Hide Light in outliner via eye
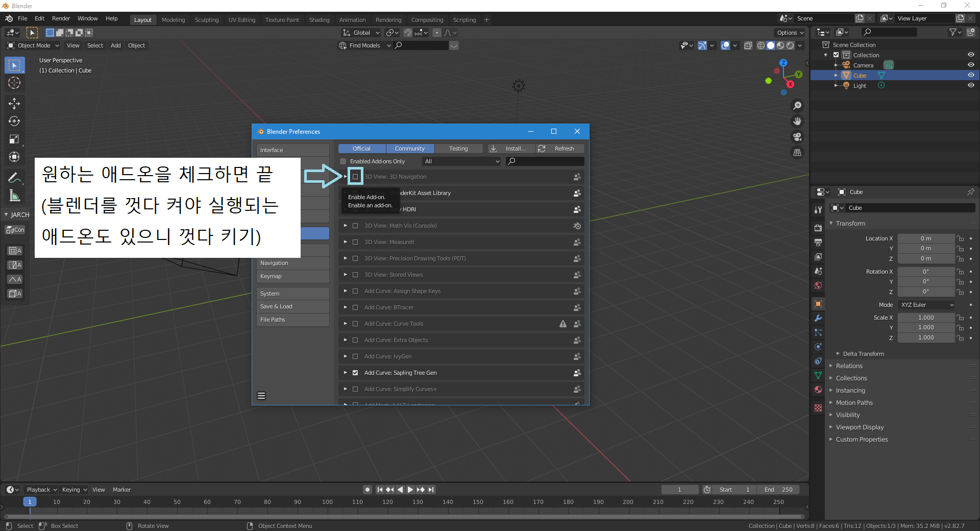 tap(971, 85)
